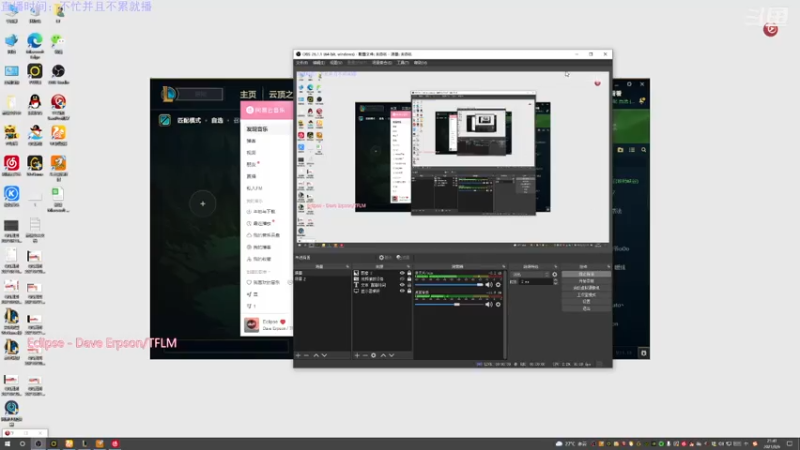Viewport: 800px width, 450px height.
Task: Open OBS 工具 (Tools) menu
Action: pos(403,63)
